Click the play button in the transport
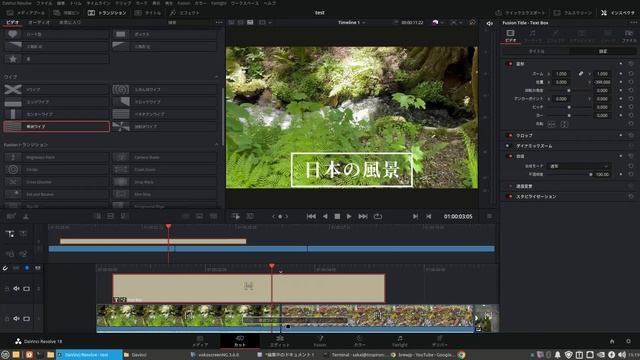640x360 pixels. 349,216
